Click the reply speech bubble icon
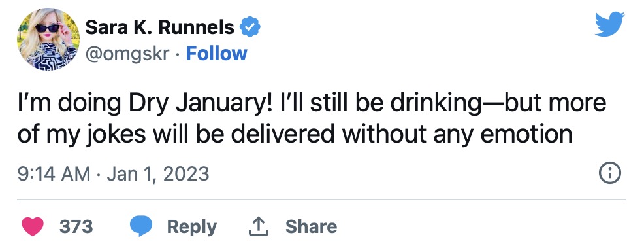Viewport: 644px width, 246px height. 141,226
